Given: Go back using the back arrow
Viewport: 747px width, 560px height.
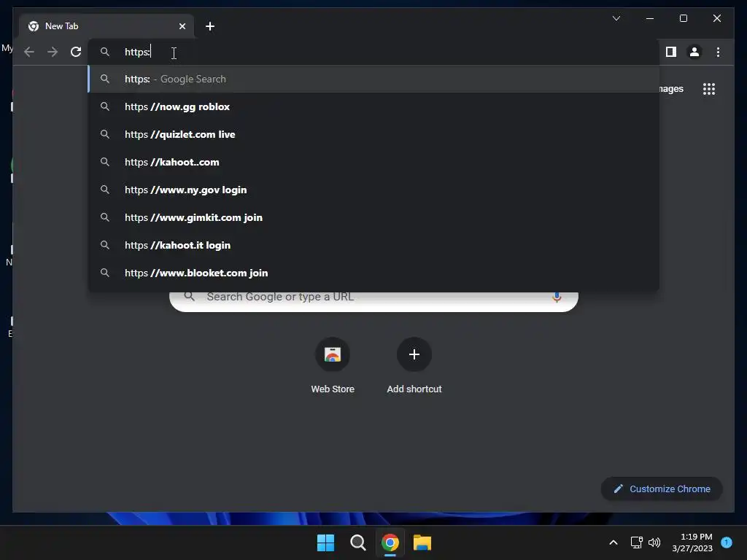Looking at the screenshot, I should click(x=29, y=52).
